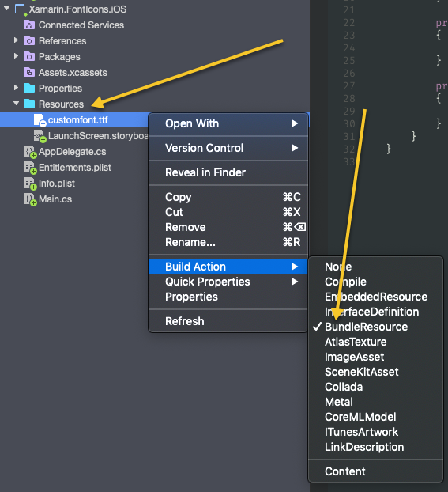Click the AppDelegate.cs file icon

(x=30, y=152)
